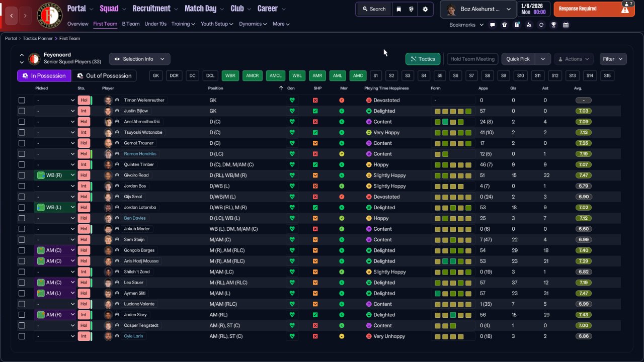Click the Hol status badge for Timon Wellenreuther

(x=84, y=100)
